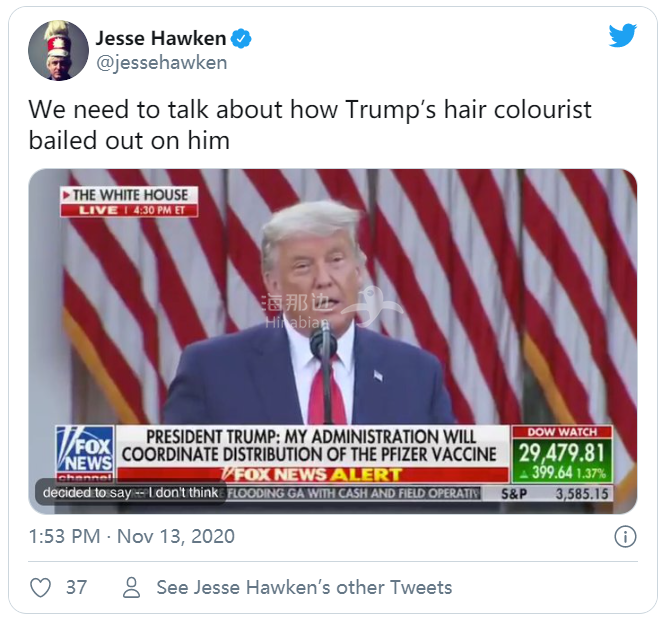Click the White House Live banner
Image resolution: width=667 pixels, height=618 pixels.
tap(129, 202)
